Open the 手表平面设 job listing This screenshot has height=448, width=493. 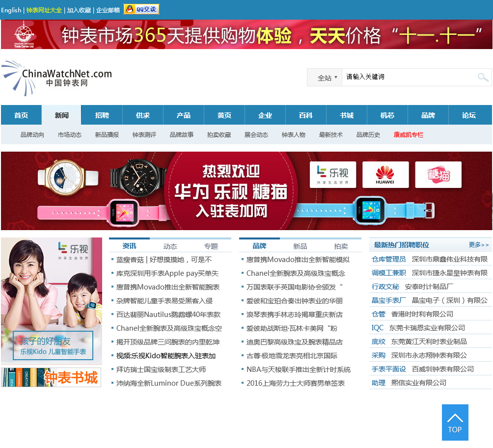388,369
